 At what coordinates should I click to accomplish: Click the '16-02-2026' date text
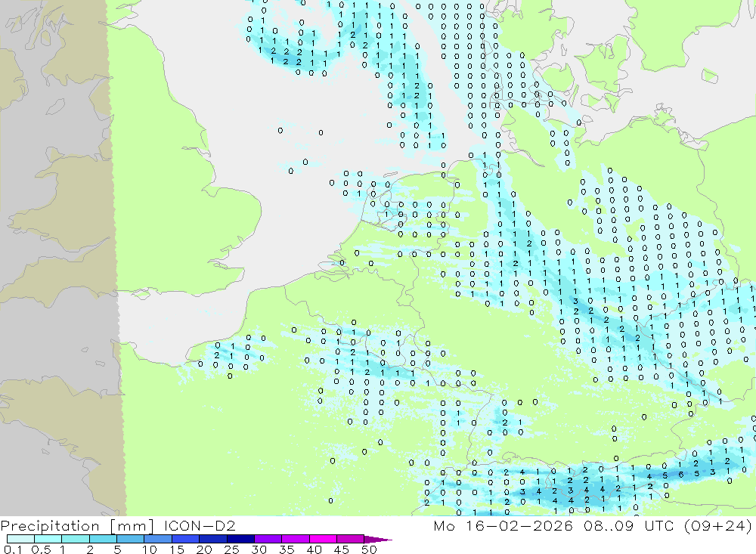click(x=519, y=525)
